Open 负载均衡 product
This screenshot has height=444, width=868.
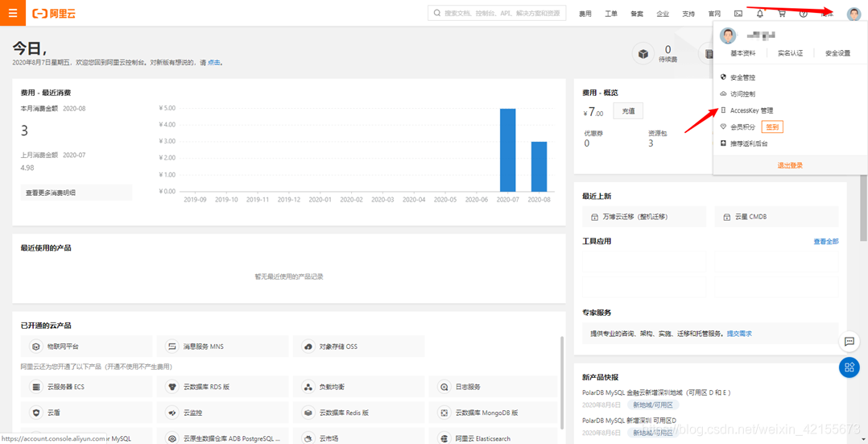pyautogui.click(x=359, y=386)
